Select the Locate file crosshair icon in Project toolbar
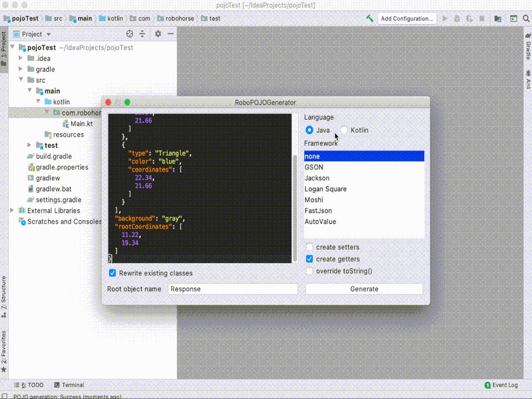 129,34
